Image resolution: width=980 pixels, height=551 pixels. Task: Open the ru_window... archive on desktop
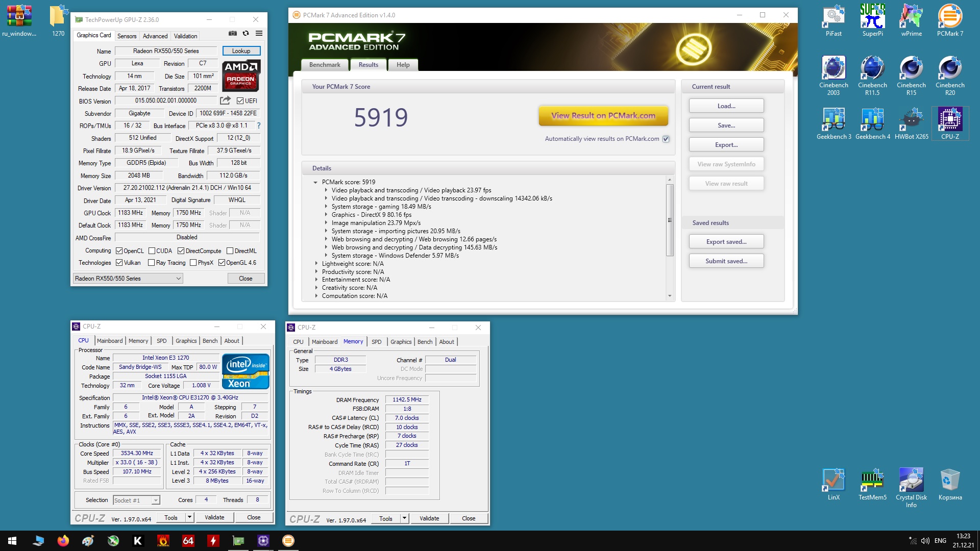click(19, 20)
